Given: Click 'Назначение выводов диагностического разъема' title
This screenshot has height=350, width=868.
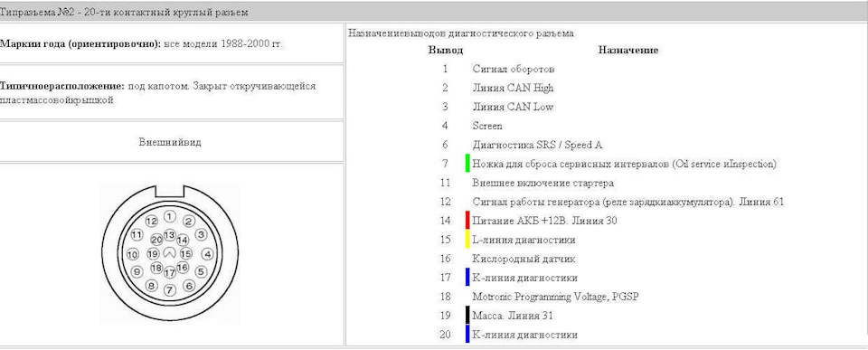Looking at the screenshot, I should point(461,33).
